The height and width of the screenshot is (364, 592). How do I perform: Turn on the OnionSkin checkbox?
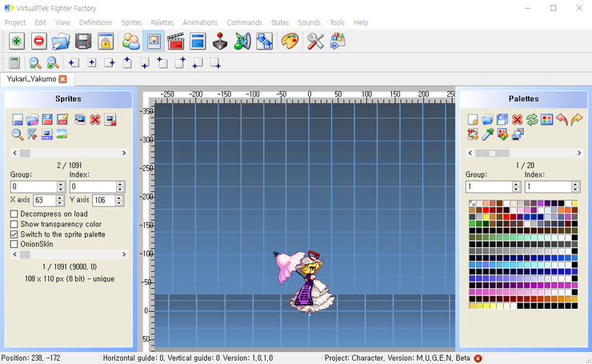(x=14, y=244)
